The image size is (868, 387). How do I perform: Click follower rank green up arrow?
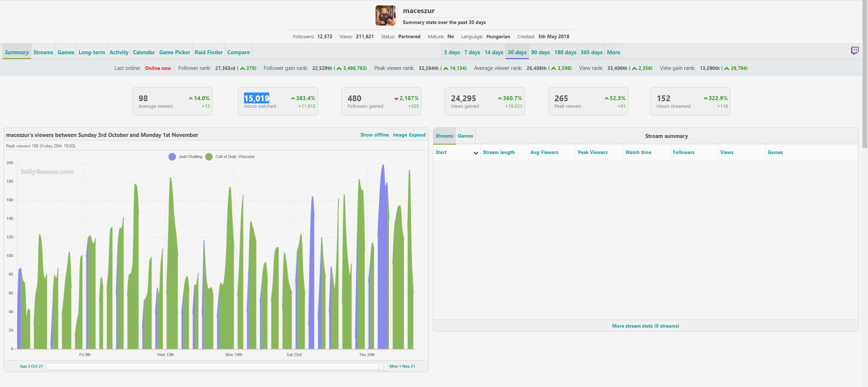coord(243,68)
